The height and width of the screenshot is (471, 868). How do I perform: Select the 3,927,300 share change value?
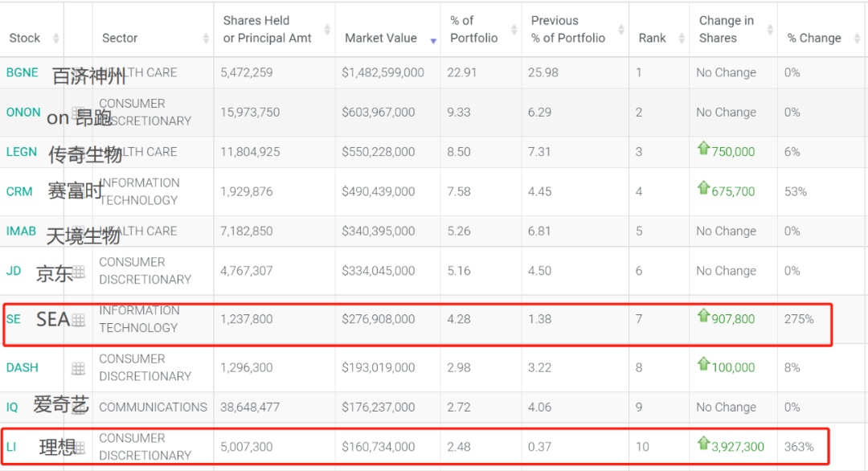tap(738, 447)
